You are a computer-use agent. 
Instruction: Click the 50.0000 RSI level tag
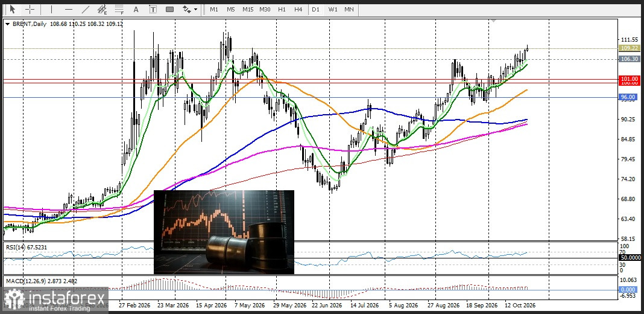point(630,257)
